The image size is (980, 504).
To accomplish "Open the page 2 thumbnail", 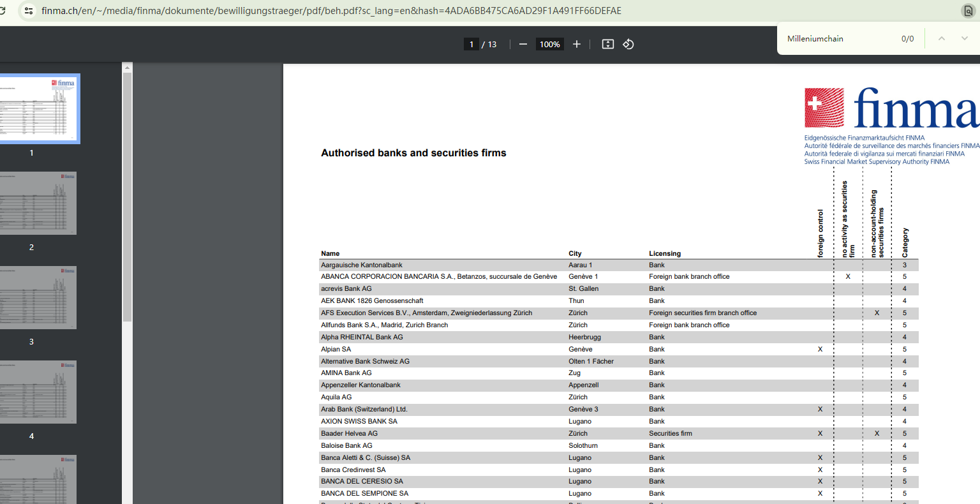I will (x=38, y=203).
